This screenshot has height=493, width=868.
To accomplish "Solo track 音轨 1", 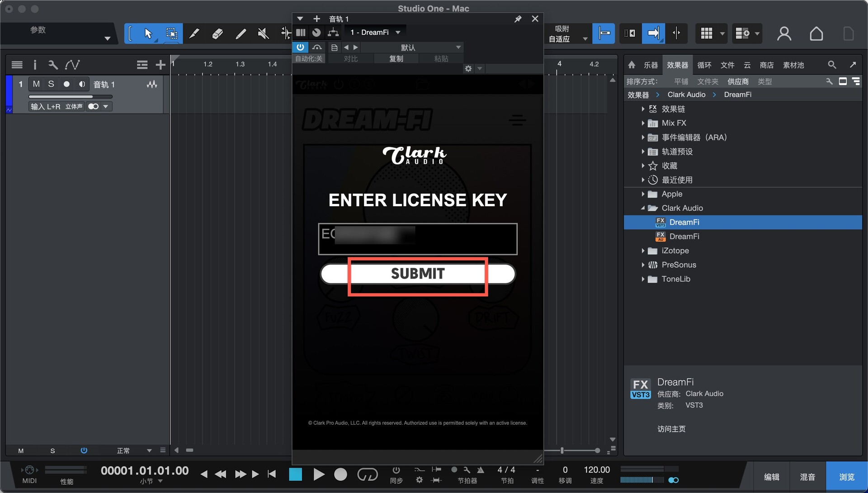I will point(51,84).
